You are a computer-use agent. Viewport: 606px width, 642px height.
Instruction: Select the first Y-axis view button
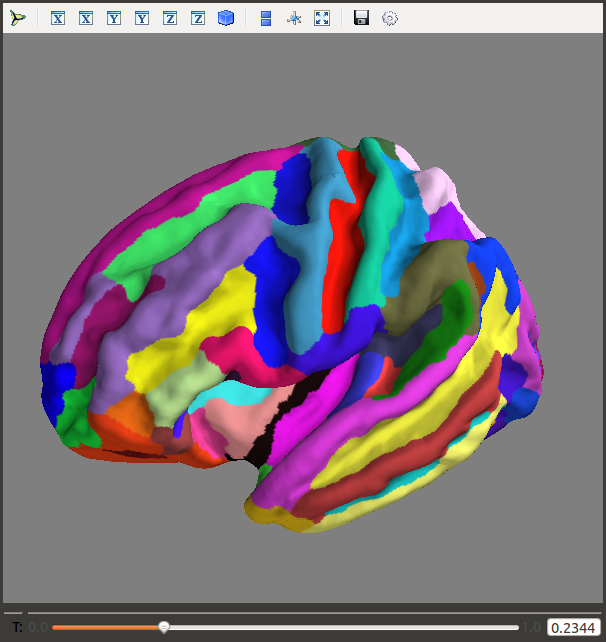pos(114,18)
